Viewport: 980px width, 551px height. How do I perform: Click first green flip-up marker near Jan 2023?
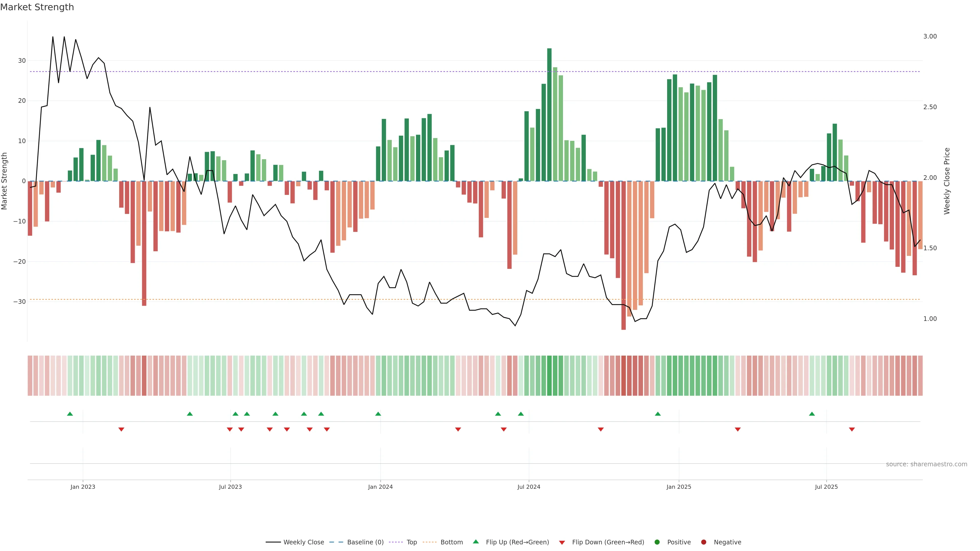click(x=70, y=414)
